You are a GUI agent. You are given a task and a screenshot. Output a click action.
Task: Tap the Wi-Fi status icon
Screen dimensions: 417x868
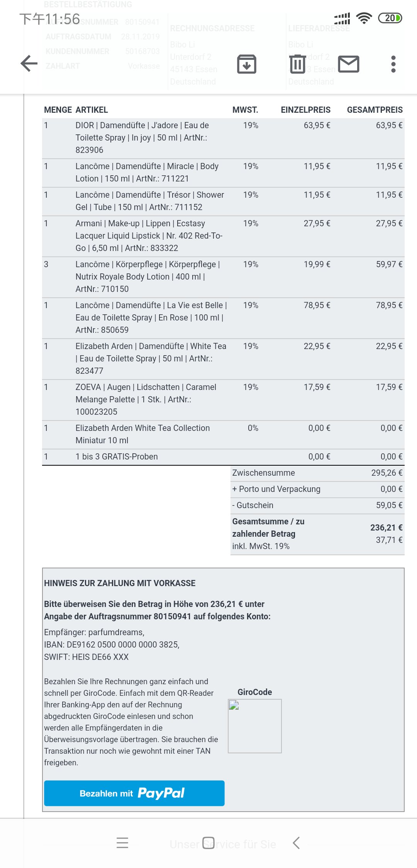click(364, 18)
